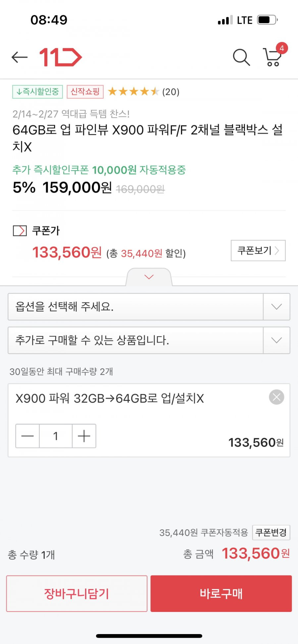
Task: Open the shopping cart with 4 items
Action: pyautogui.click(x=274, y=55)
